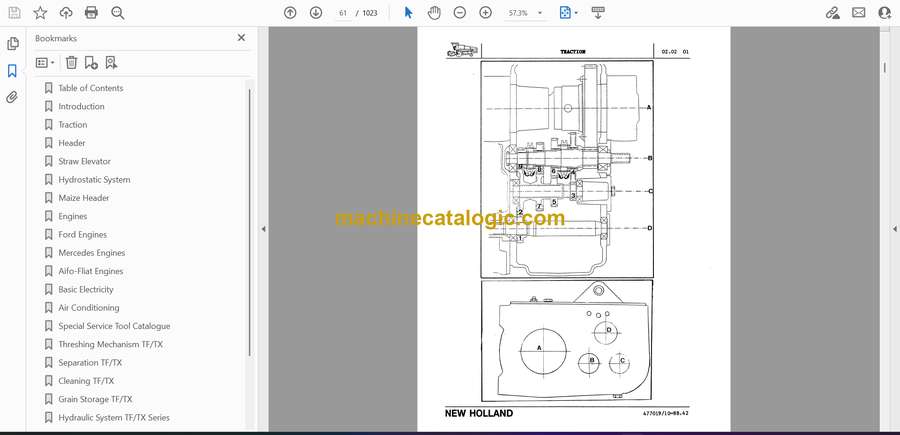Viewport: 900px width, 435px height.
Task: Collapse the left navigation pane arrow
Action: 263,229
